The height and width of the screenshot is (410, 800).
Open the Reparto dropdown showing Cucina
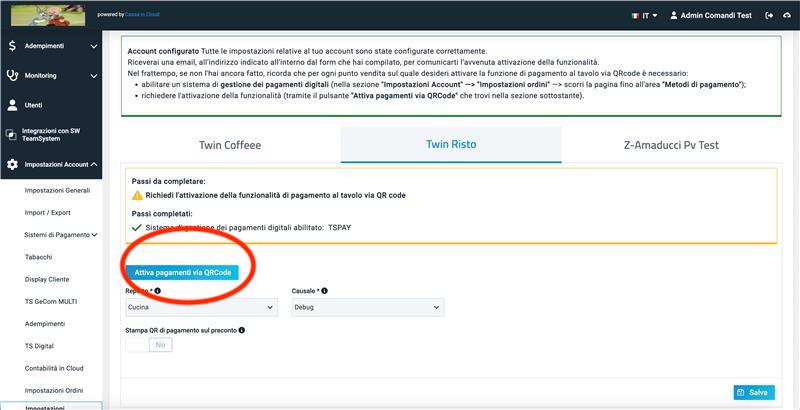click(x=202, y=308)
